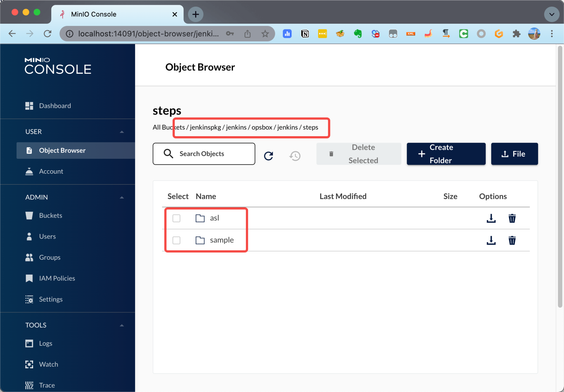This screenshot has width=564, height=392.
Task: Check the sample folder checkbox
Action: [x=177, y=240]
